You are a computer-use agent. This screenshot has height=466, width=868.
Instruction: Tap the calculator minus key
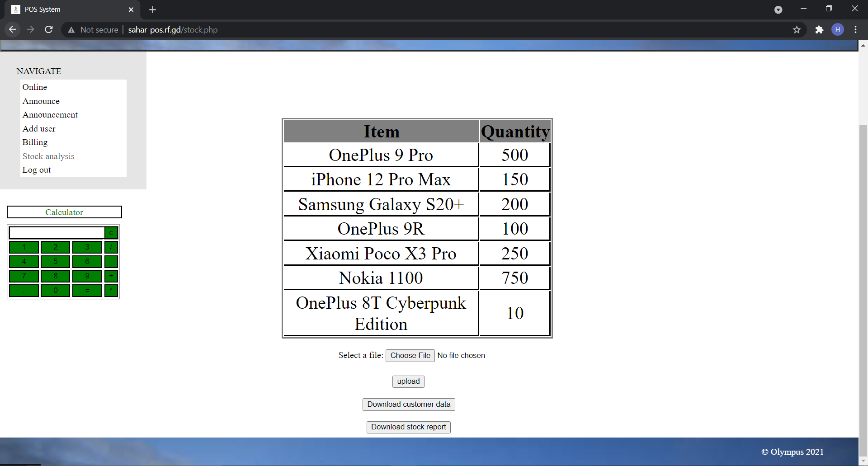(x=111, y=262)
